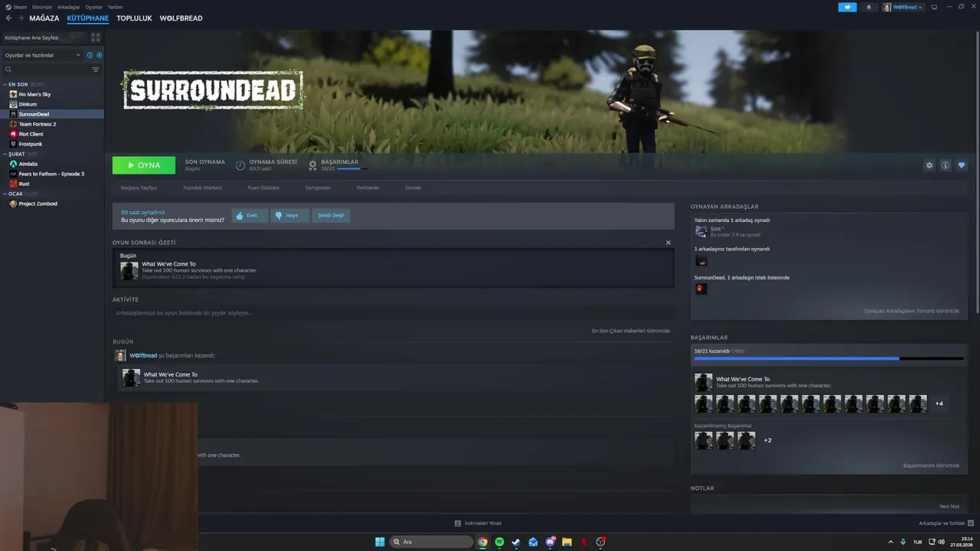The height and width of the screenshot is (551, 980).
Task: Open the WOLFBREAD profile tab
Action: coord(181,18)
